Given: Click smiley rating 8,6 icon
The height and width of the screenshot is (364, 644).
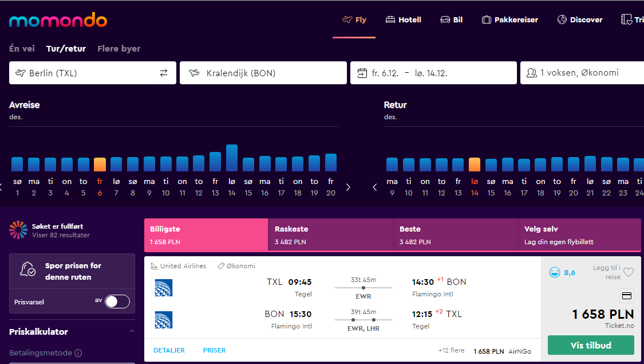Looking at the screenshot, I should click(555, 272).
